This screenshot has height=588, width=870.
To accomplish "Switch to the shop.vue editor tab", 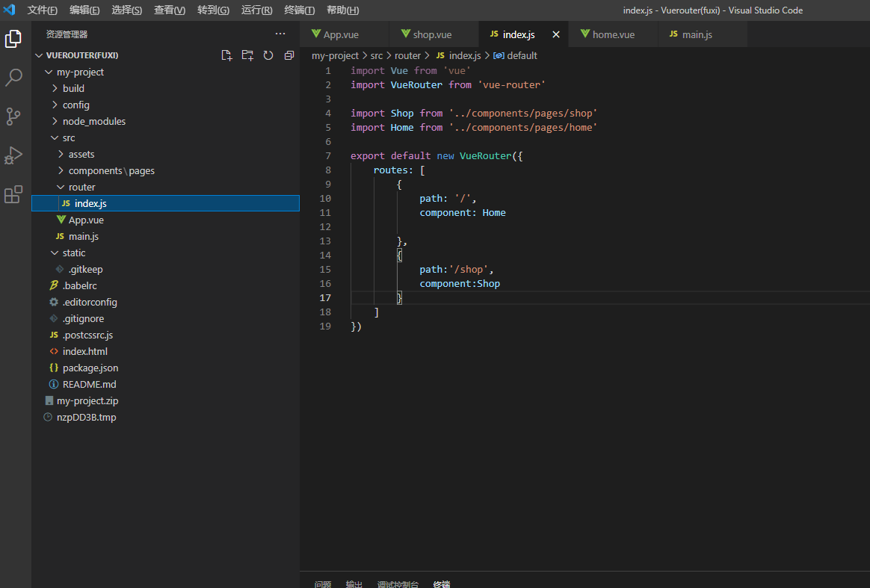I will pyautogui.click(x=434, y=34).
